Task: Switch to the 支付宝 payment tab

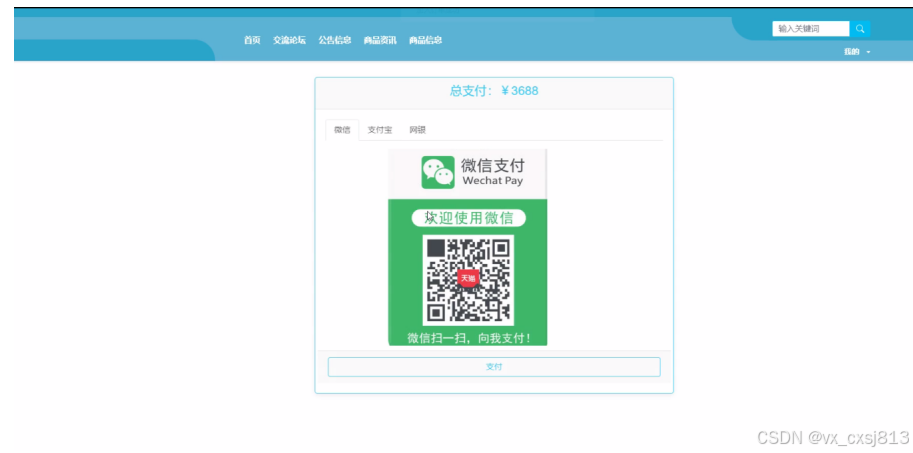Action: point(380,130)
